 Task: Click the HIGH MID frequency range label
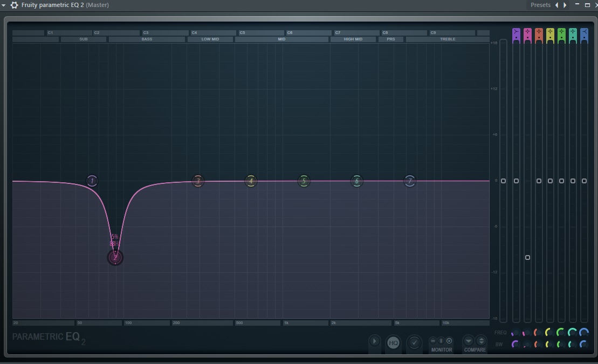point(353,39)
